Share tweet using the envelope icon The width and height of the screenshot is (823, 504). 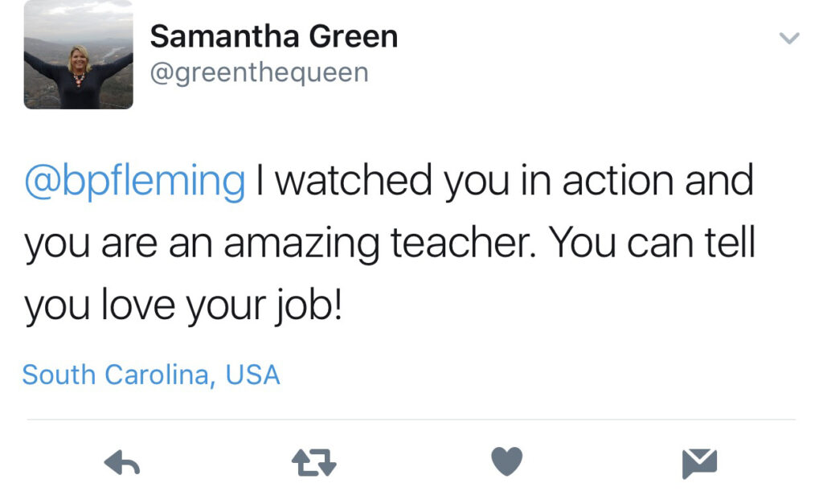point(699,463)
